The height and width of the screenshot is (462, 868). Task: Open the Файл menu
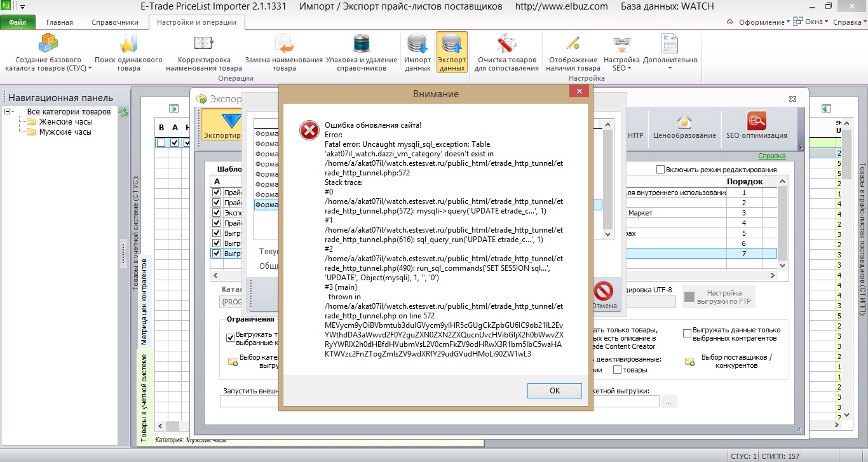coord(18,22)
